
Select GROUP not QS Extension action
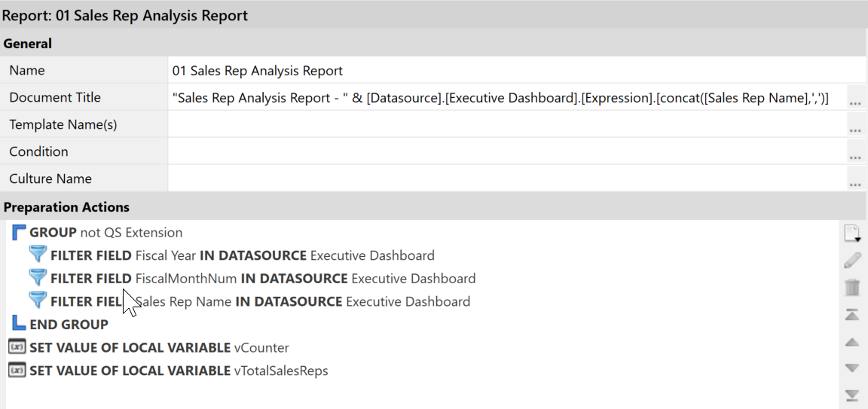[x=105, y=233]
